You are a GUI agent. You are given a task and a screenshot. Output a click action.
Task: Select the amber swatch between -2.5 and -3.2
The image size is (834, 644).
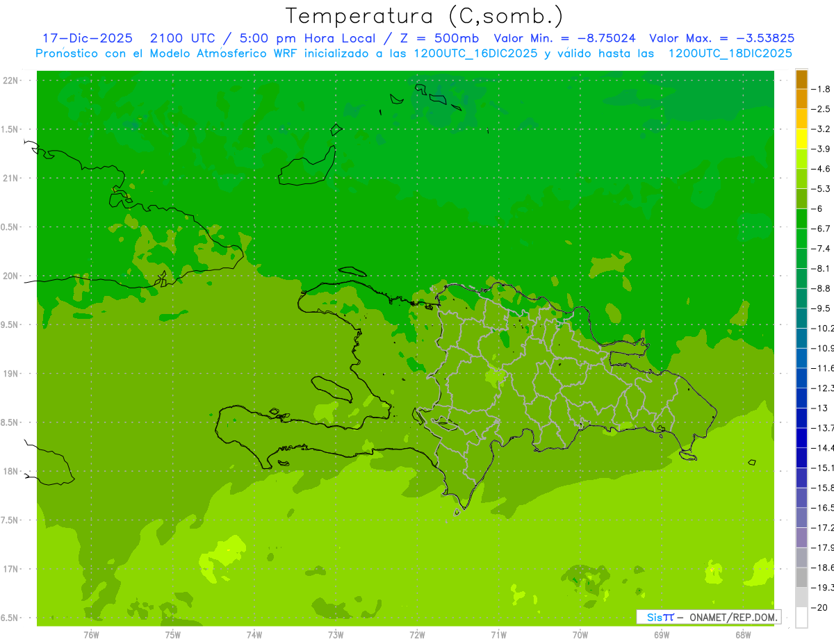801,119
